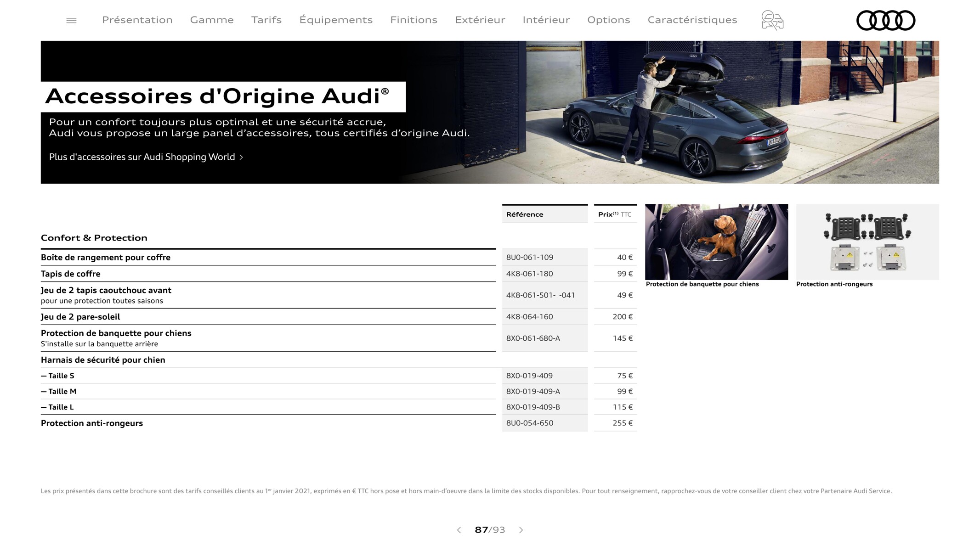Open the Intérieur section
980x551 pixels.
point(546,20)
